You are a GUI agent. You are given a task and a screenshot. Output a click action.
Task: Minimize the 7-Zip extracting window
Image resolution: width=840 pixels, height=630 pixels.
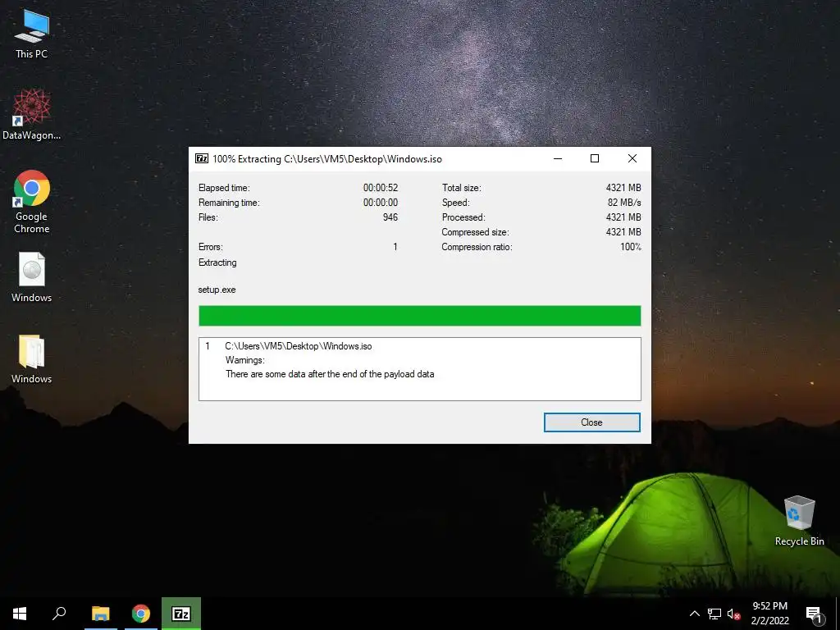558,158
